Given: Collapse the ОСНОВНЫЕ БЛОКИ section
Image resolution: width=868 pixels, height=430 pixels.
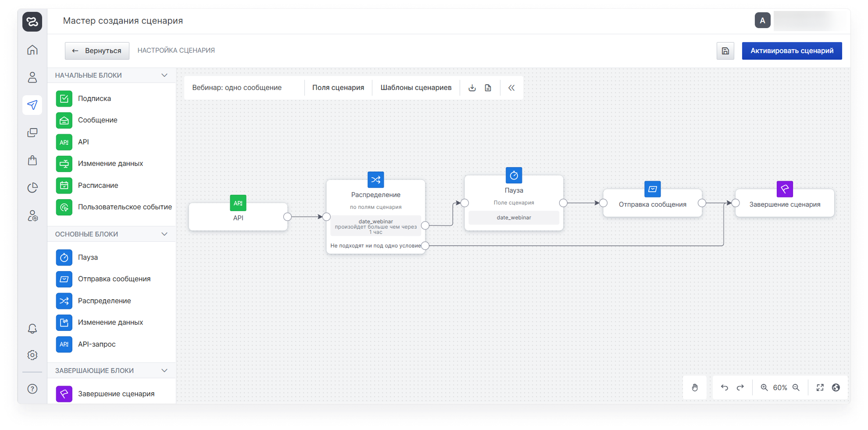Looking at the screenshot, I should [164, 234].
